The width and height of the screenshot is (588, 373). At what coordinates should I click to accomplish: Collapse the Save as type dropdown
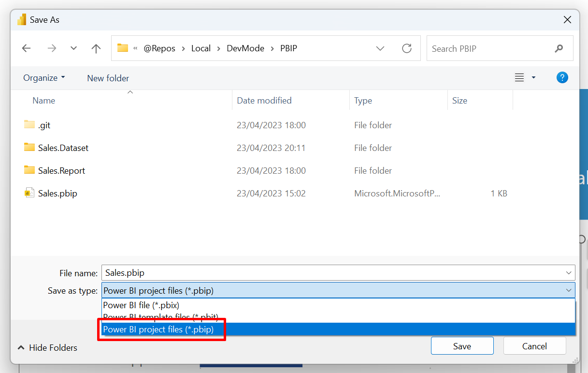569,290
